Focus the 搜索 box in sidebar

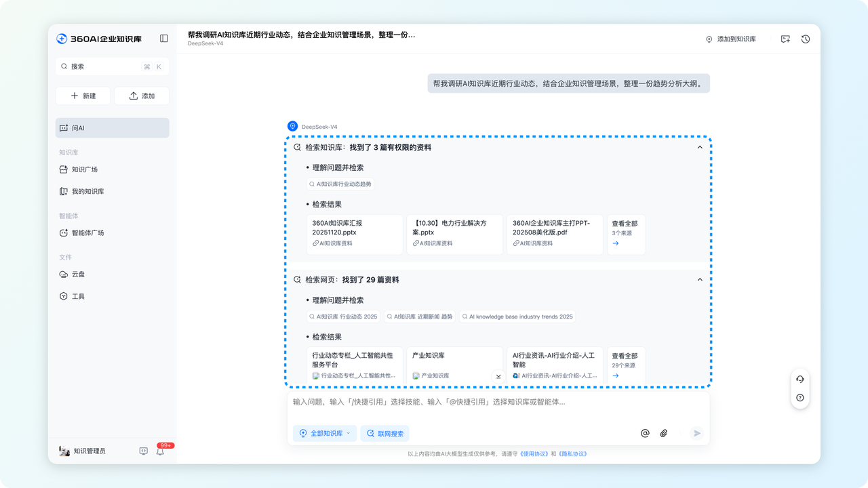(x=113, y=66)
